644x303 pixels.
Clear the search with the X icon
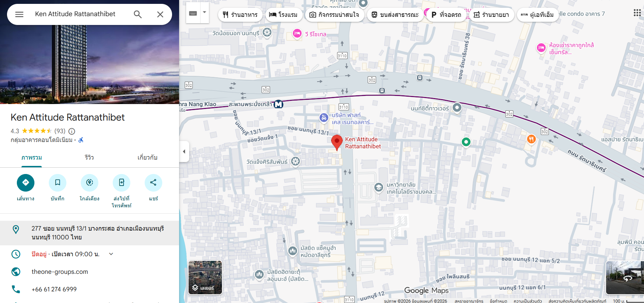pyautogui.click(x=160, y=14)
